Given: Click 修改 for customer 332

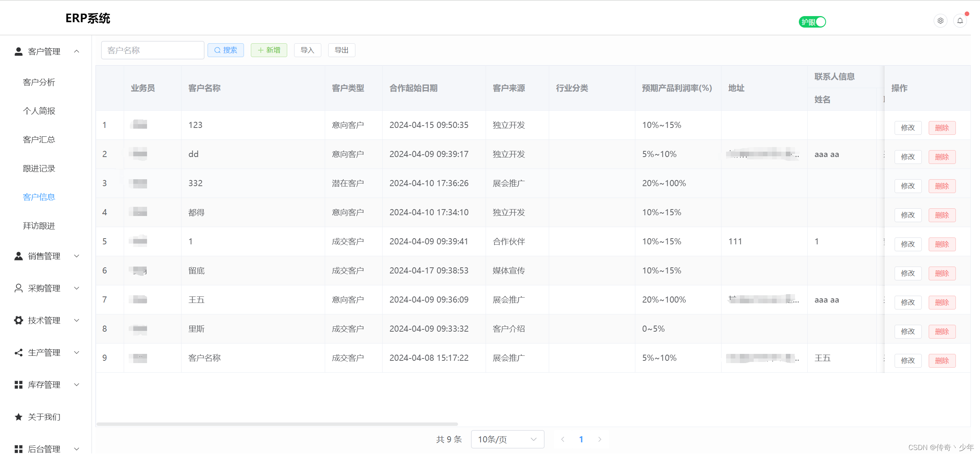Looking at the screenshot, I should pyautogui.click(x=908, y=186).
